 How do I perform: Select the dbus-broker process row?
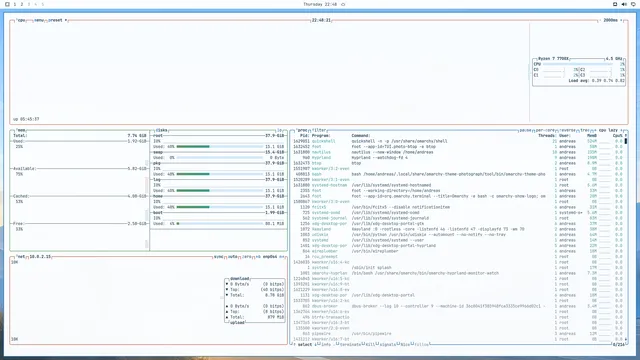[x=458, y=306]
